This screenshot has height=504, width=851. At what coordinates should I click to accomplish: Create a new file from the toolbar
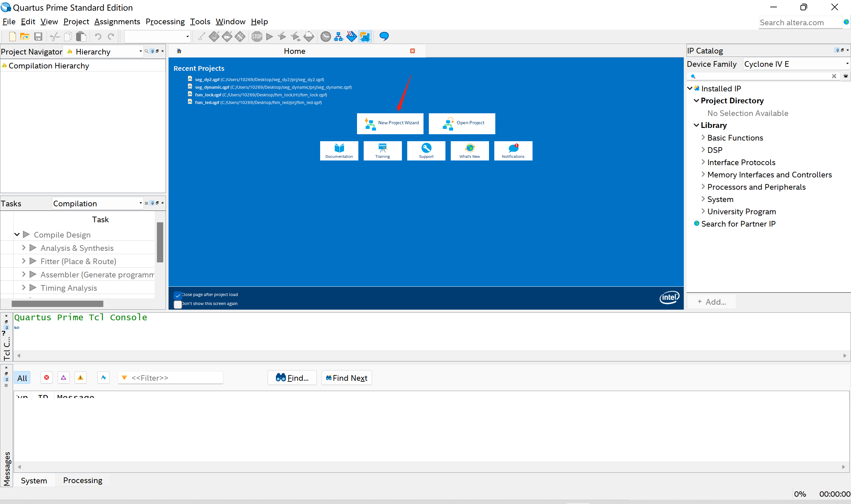pyautogui.click(x=12, y=36)
